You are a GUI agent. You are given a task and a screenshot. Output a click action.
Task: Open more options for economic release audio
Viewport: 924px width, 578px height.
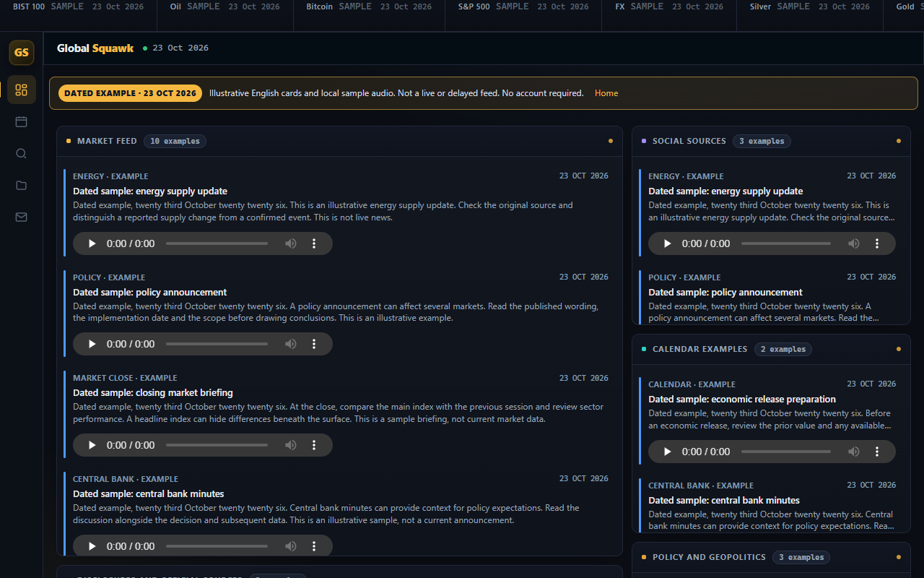877,452
